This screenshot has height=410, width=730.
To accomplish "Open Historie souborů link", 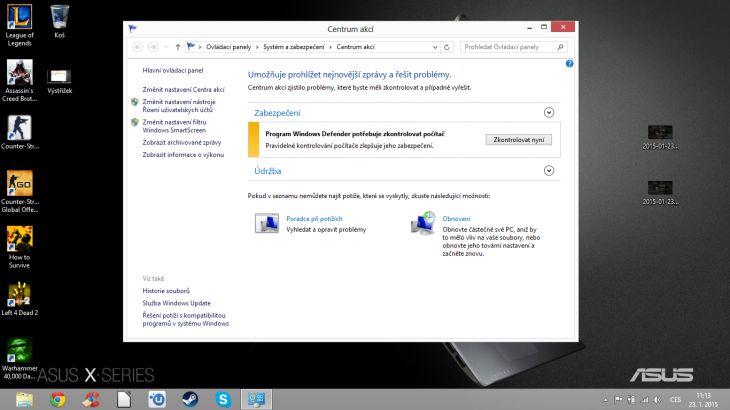I will pyautogui.click(x=166, y=291).
